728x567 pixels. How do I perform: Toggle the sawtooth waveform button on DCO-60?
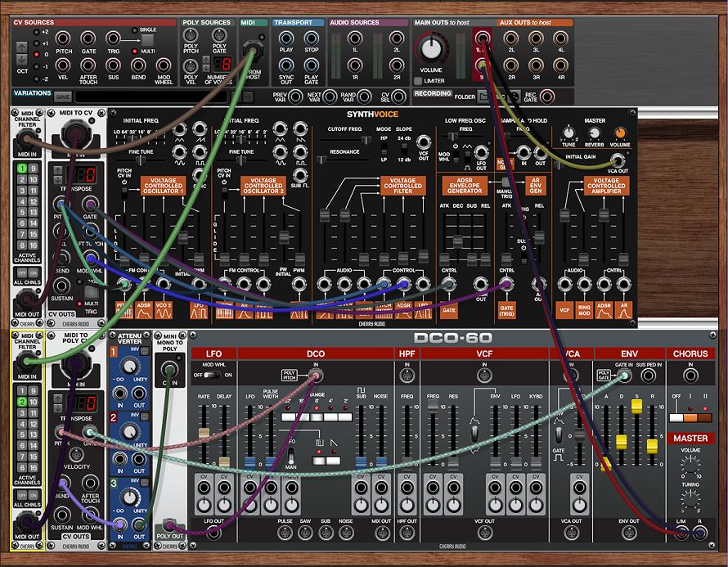(x=334, y=461)
